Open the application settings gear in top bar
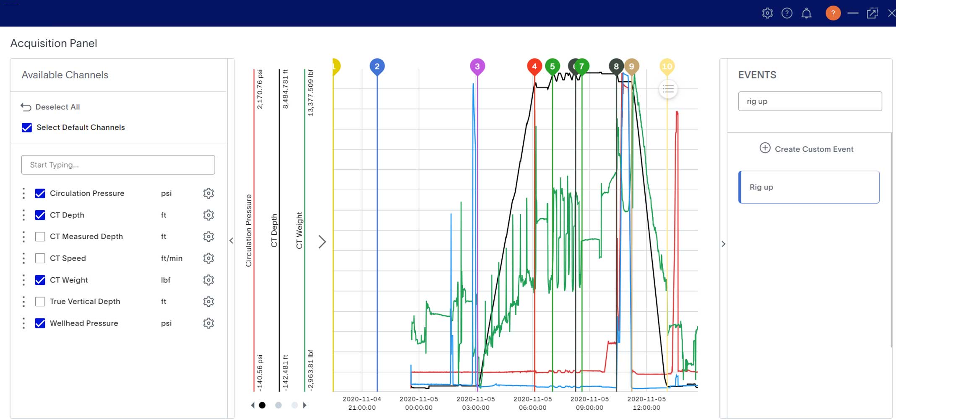 tap(767, 13)
